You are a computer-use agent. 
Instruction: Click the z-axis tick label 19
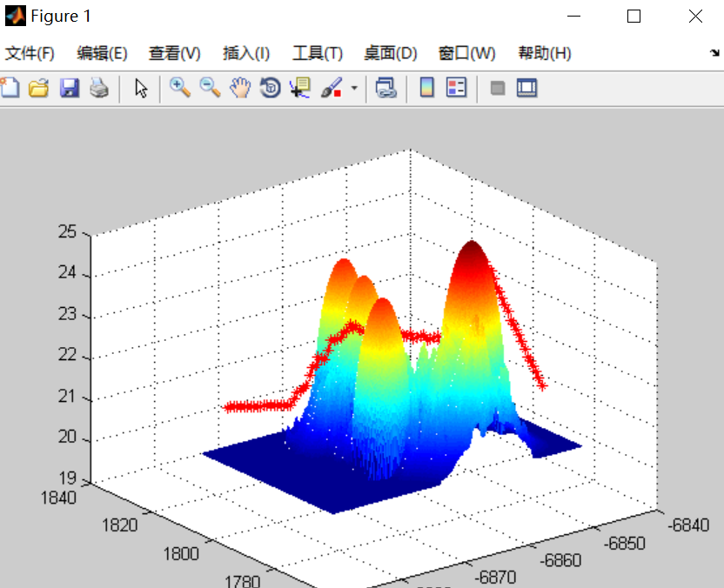click(67, 478)
